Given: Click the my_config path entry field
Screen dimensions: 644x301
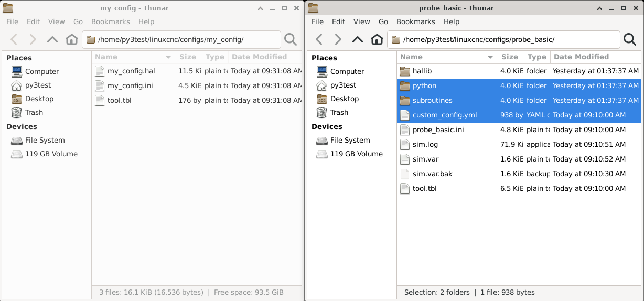Looking at the screenshot, I should 181,39.
